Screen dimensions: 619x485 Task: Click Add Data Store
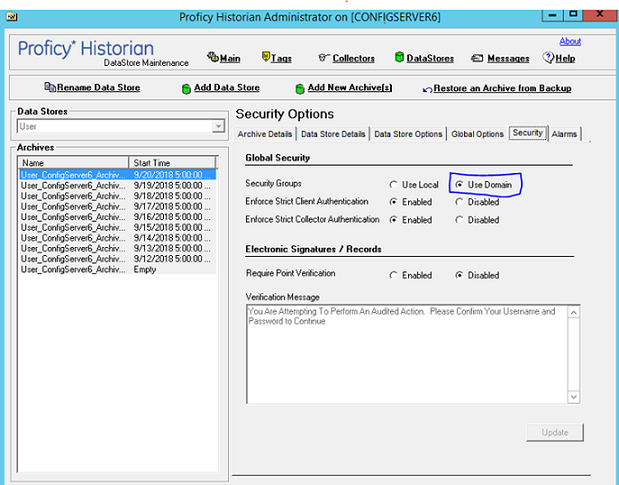pos(227,87)
